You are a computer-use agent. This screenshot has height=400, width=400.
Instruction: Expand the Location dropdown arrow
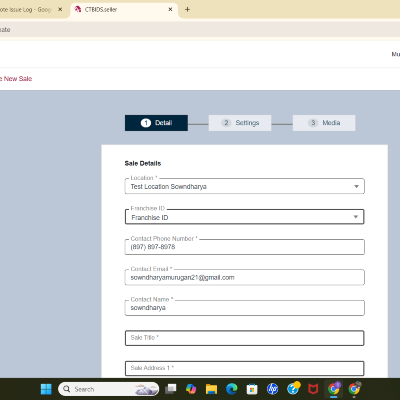(356, 186)
